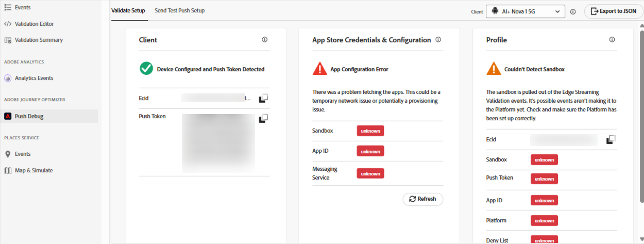Open info icon on Profile card header

coord(612,40)
